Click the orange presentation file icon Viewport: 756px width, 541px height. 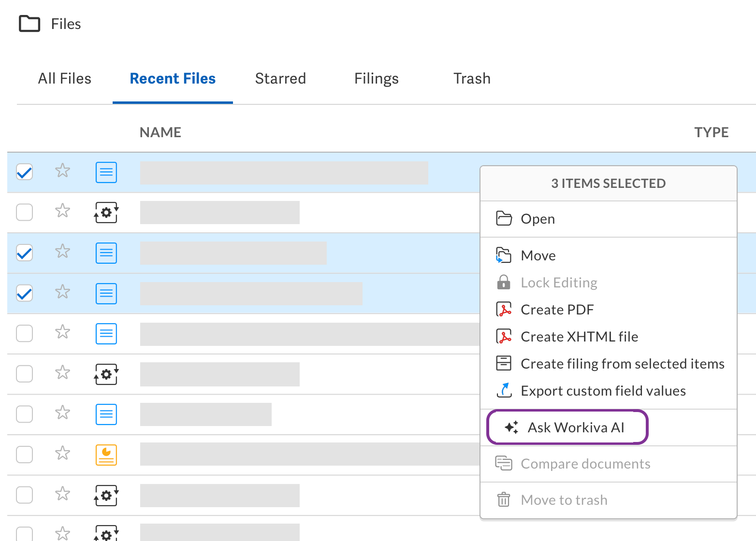[x=106, y=455]
